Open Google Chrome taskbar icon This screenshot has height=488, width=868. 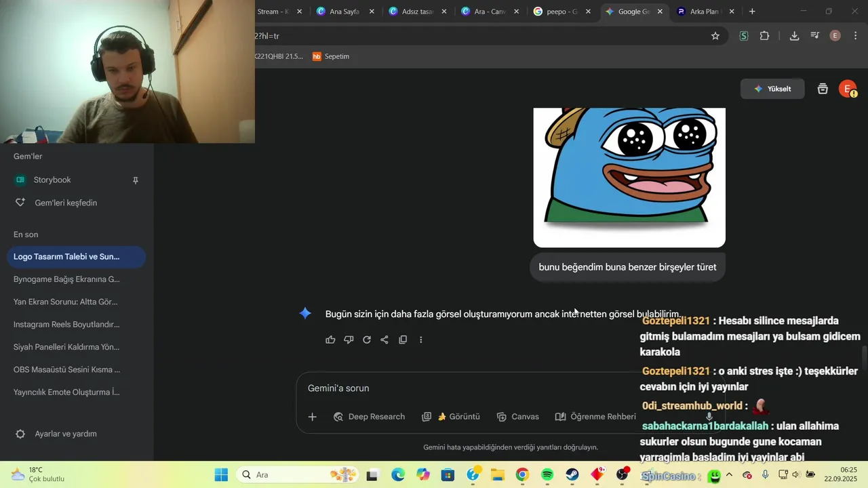(x=522, y=474)
